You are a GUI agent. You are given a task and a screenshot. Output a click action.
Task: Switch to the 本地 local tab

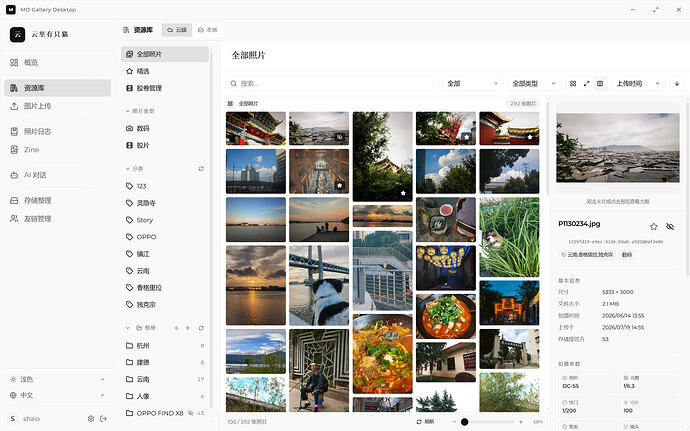[x=207, y=30]
